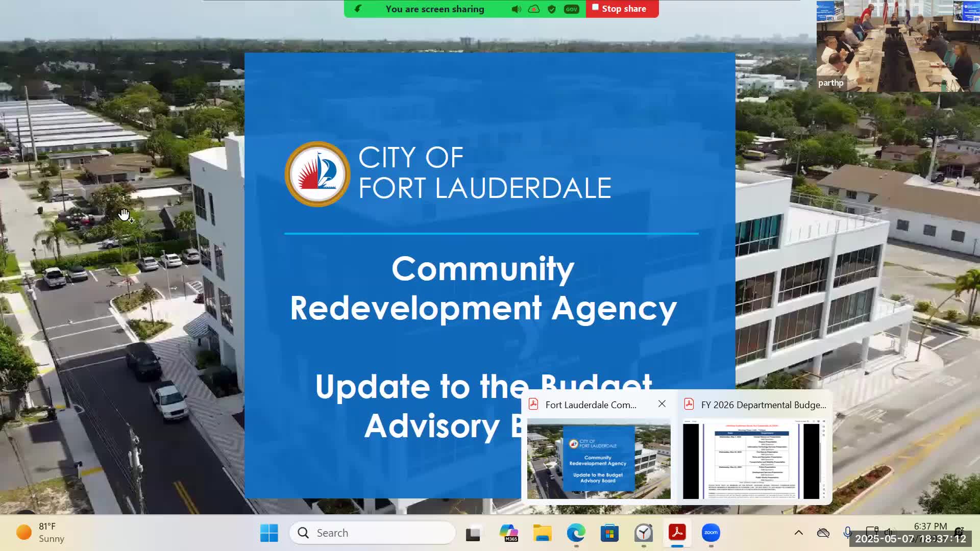Click the shared audio speaker icon

pos(517,9)
